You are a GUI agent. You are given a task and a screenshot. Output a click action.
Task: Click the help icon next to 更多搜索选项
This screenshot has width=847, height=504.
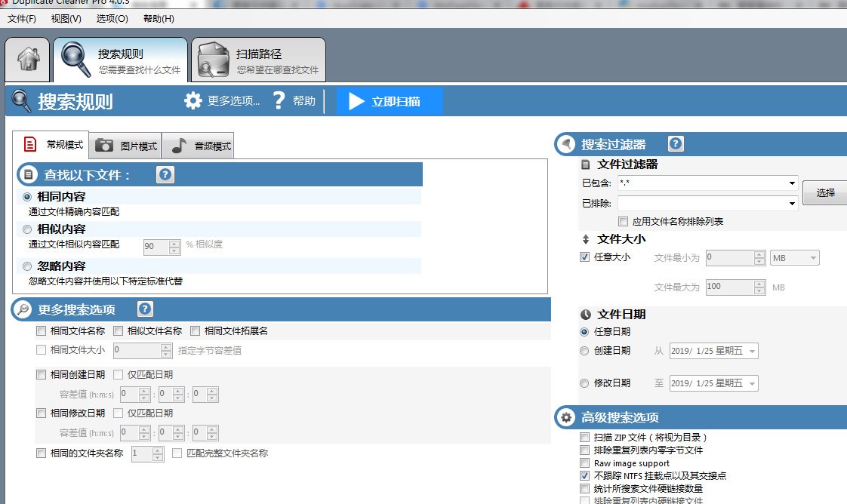144,309
